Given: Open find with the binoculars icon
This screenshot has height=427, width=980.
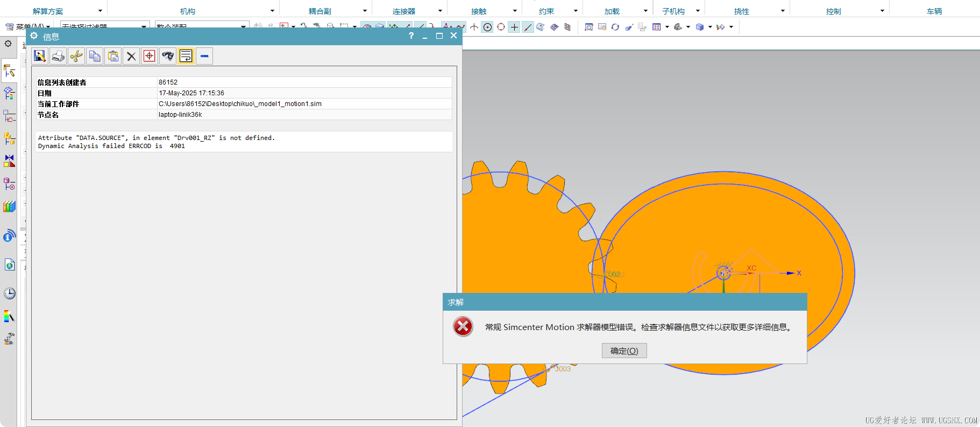Looking at the screenshot, I should (168, 56).
